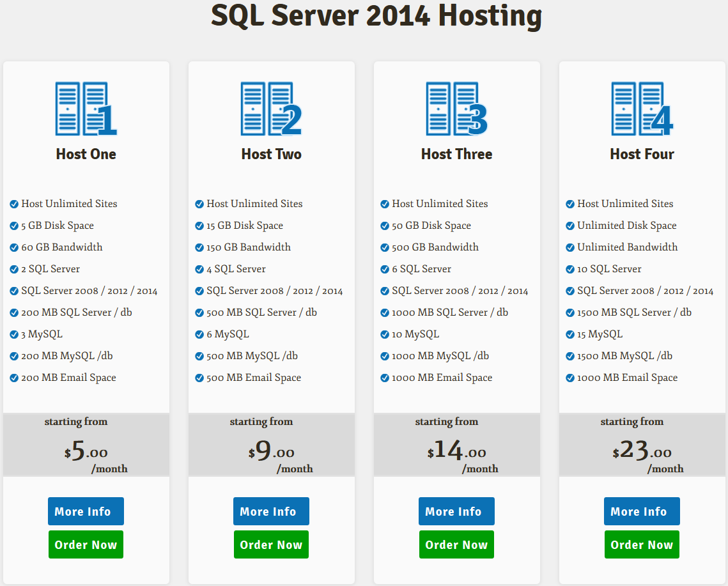728x586 pixels.
Task: Click the Host Two server icon
Action: tap(271, 109)
